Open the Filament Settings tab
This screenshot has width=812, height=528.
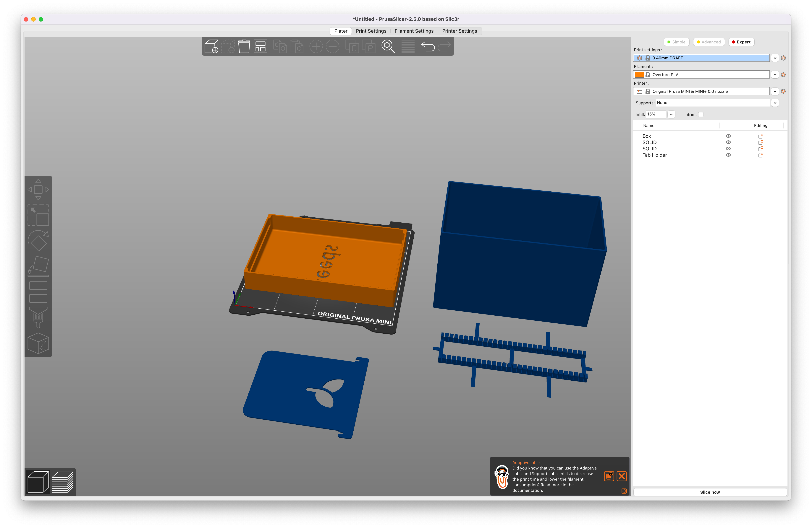[x=414, y=31]
